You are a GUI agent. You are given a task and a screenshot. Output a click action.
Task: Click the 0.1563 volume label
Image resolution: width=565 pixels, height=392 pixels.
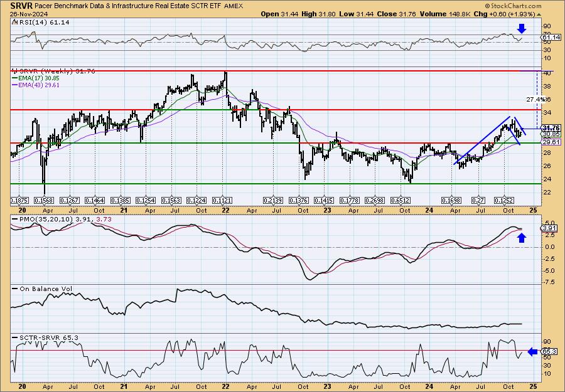(171, 200)
